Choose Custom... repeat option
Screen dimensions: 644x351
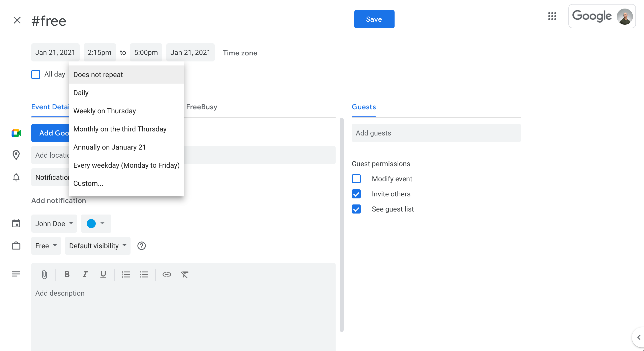pos(88,183)
